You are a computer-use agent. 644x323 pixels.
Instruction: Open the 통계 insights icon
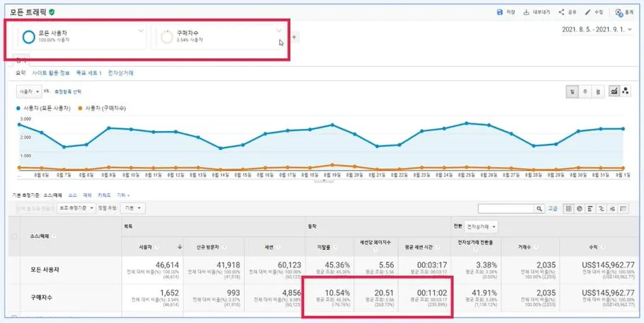pos(619,13)
